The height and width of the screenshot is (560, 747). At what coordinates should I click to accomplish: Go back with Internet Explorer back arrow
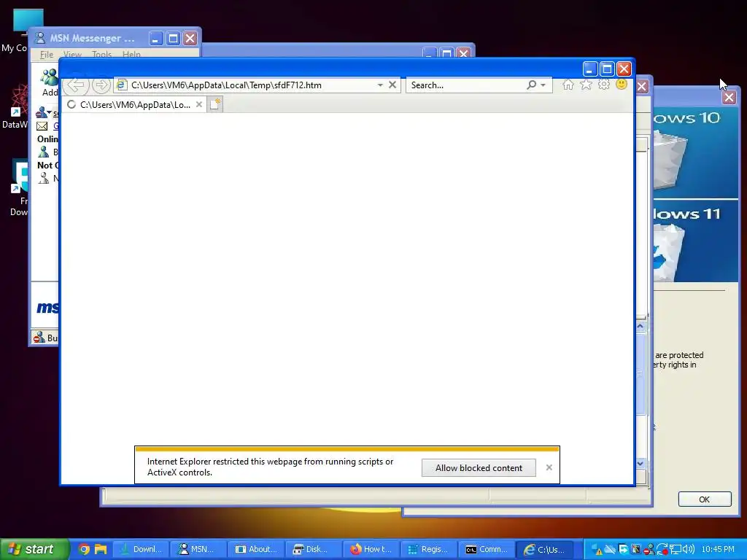click(x=76, y=85)
